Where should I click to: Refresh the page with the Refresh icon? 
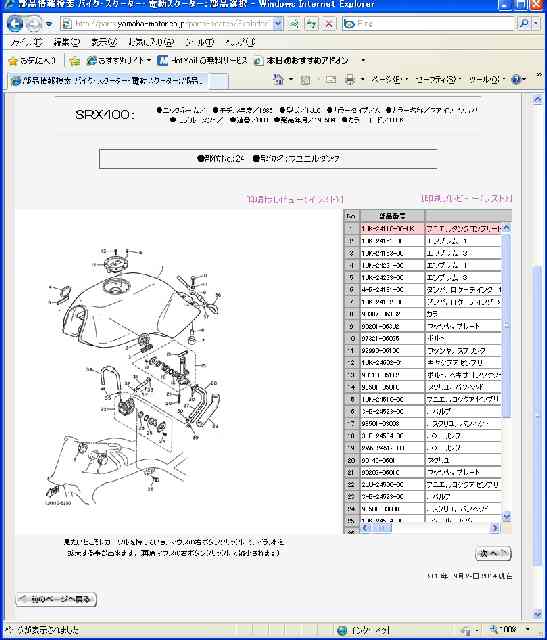[x=311, y=24]
